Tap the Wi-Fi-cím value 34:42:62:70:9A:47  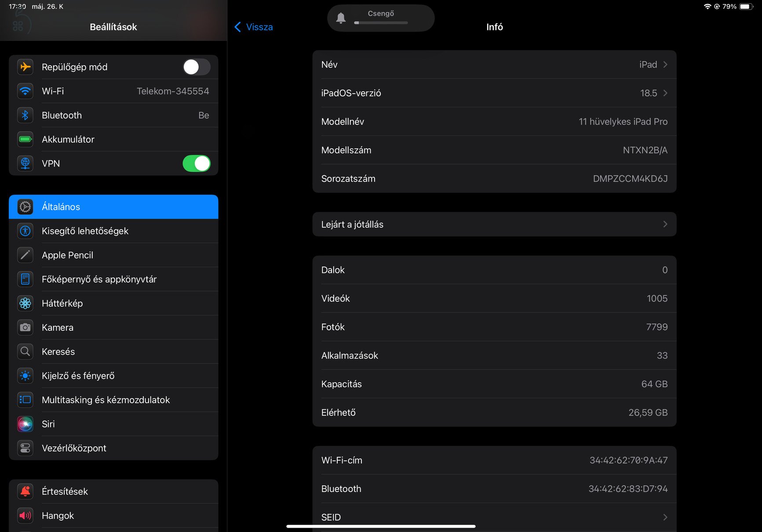pyautogui.click(x=628, y=460)
